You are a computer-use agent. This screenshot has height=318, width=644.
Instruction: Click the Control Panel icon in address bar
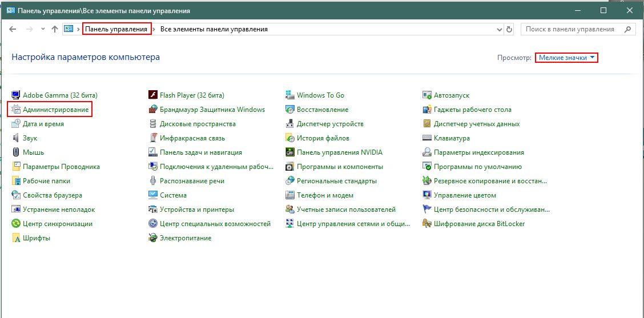click(68, 30)
